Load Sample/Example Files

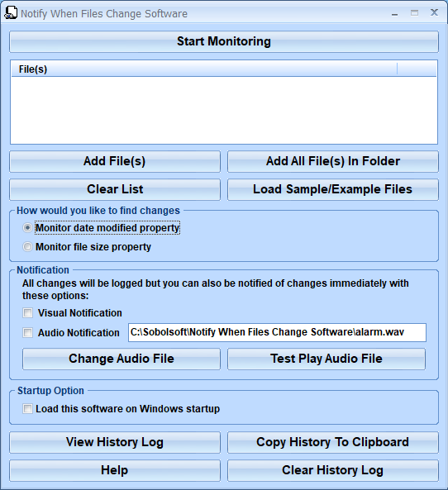[x=333, y=189]
